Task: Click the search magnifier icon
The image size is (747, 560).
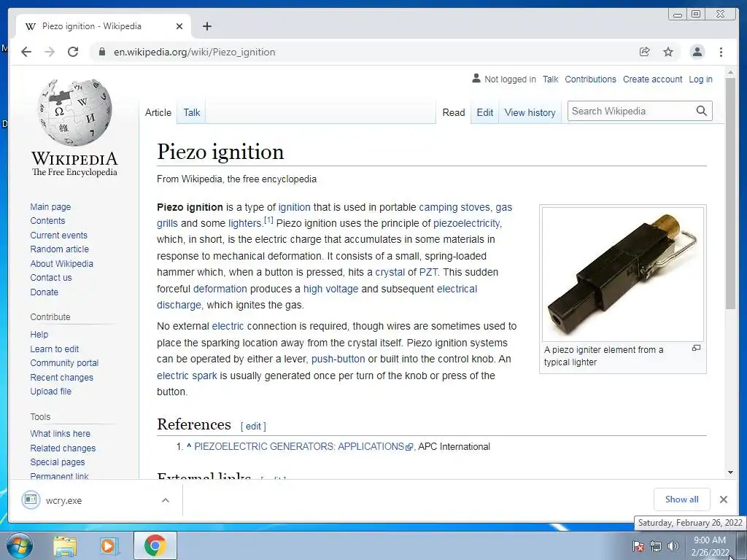Action: click(701, 111)
